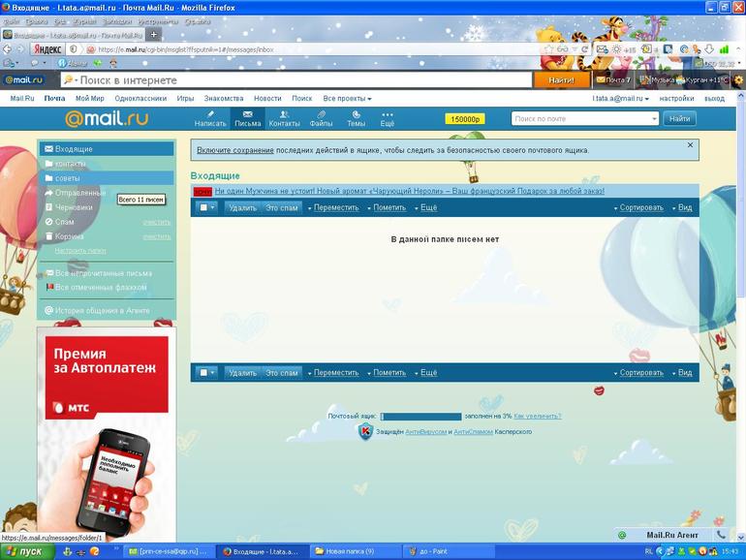746x560 pixels.
Task: Open the Контакты toolbar icon
Action: click(x=284, y=115)
